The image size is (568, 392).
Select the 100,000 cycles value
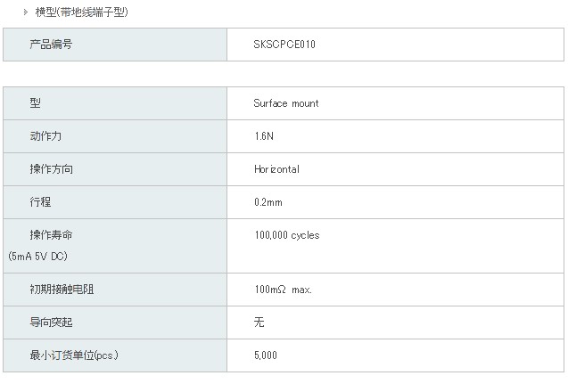click(x=287, y=235)
